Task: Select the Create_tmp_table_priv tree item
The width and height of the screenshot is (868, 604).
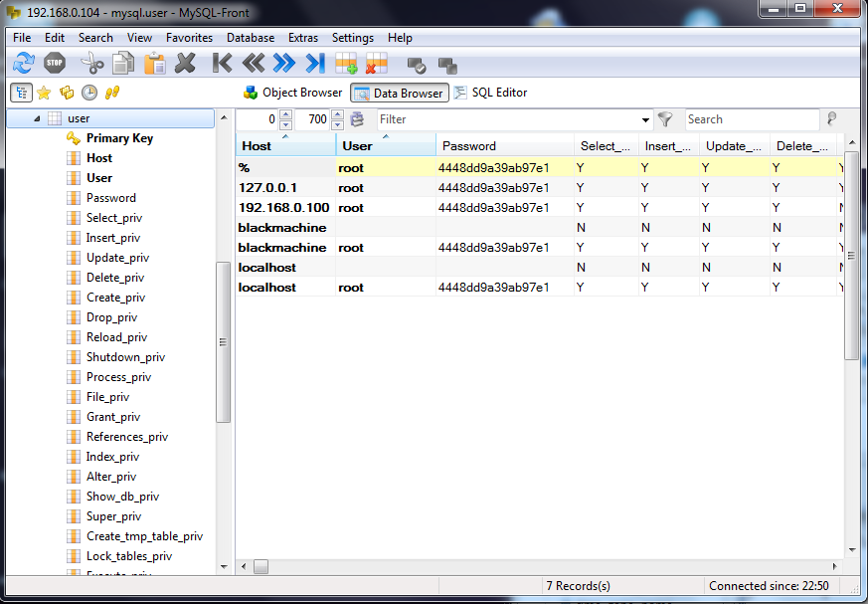Action: click(144, 536)
